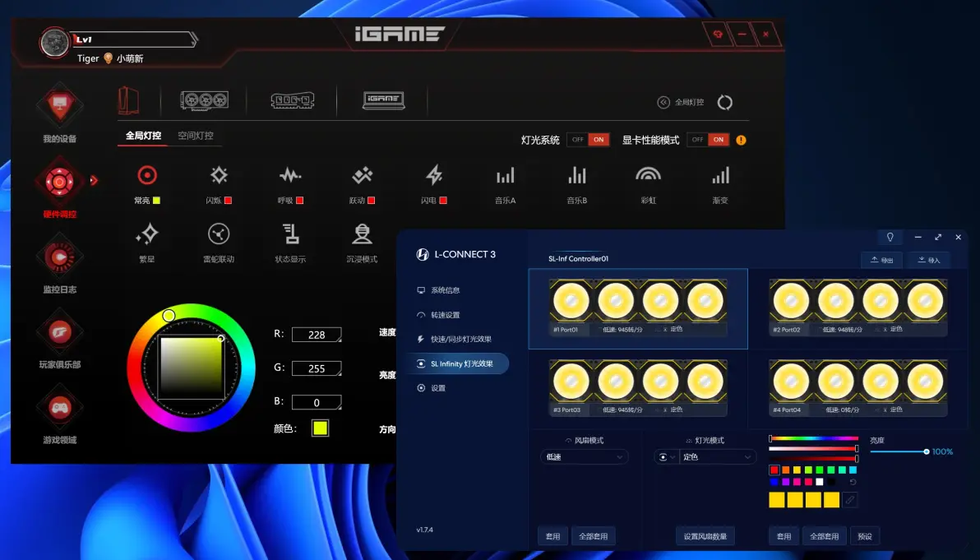Select the #2 Port02 fan group

(x=858, y=308)
